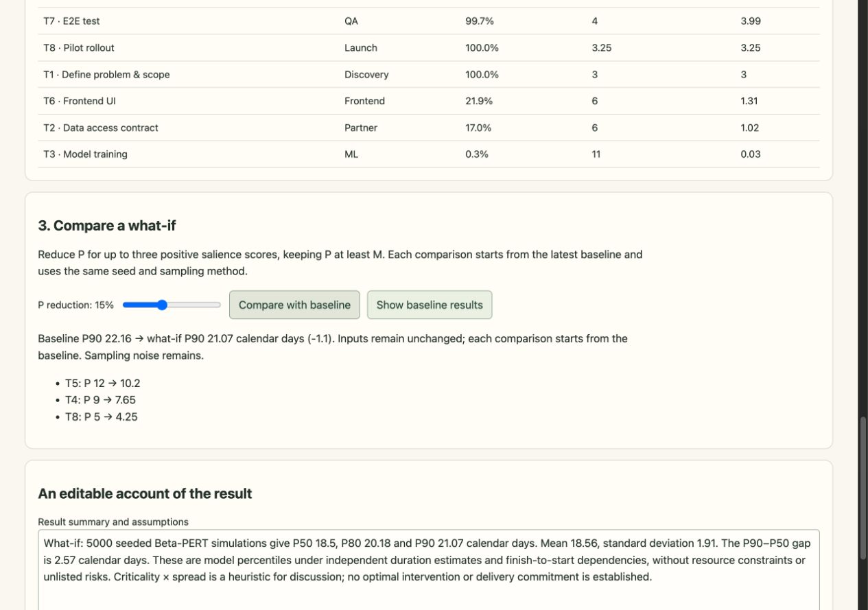Adjust the P reduction slider
The height and width of the screenshot is (610, 868).
172,305
